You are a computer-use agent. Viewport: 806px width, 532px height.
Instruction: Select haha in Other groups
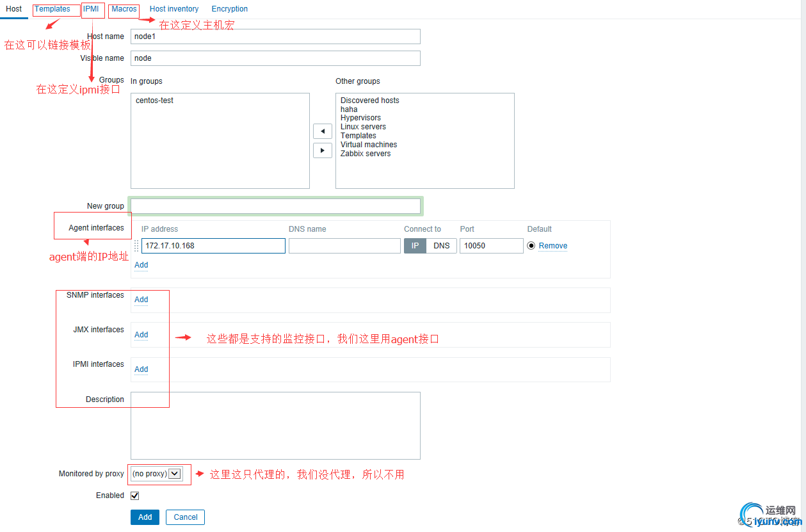click(349, 109)
